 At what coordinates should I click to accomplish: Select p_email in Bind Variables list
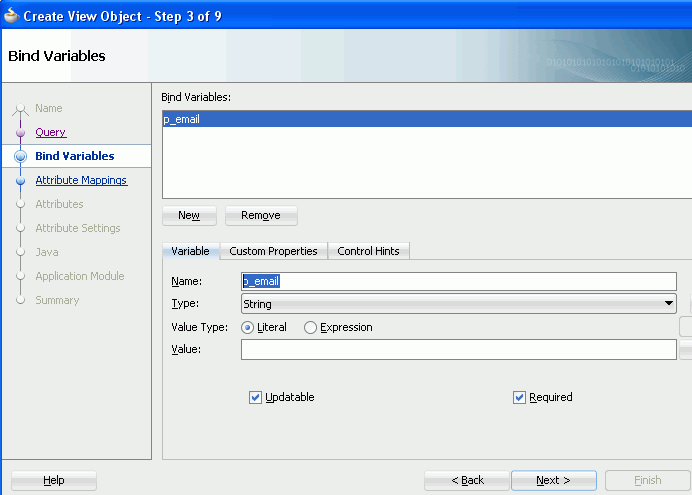183,119
